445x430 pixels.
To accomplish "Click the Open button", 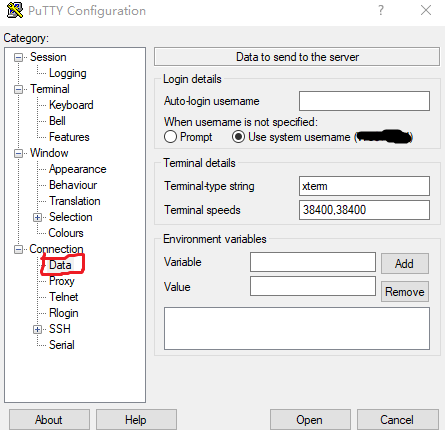I will [x=310, y=420].
